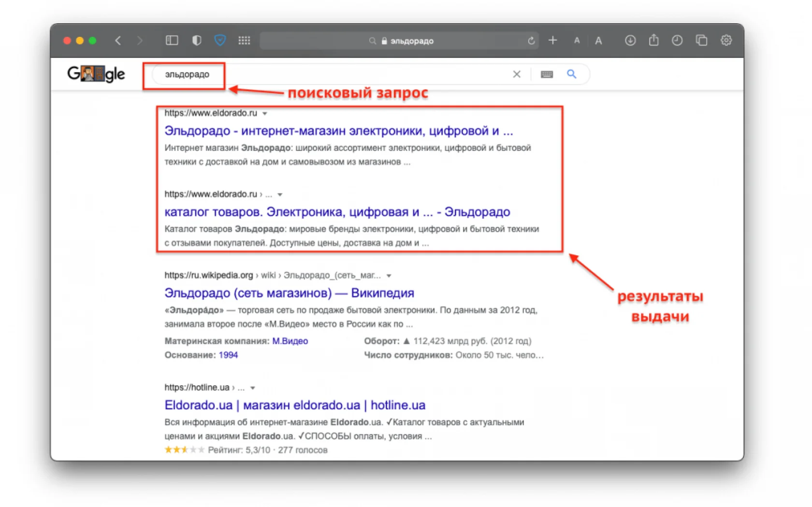Expand options arrow beside hotline.ua URL
The height and width of the screenshot is (507, 812).
[x=253, y=388]
